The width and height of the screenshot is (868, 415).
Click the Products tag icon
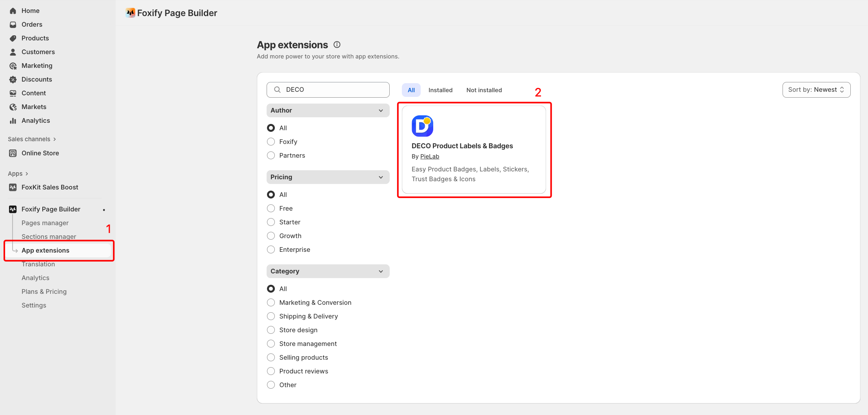(13, 38)
